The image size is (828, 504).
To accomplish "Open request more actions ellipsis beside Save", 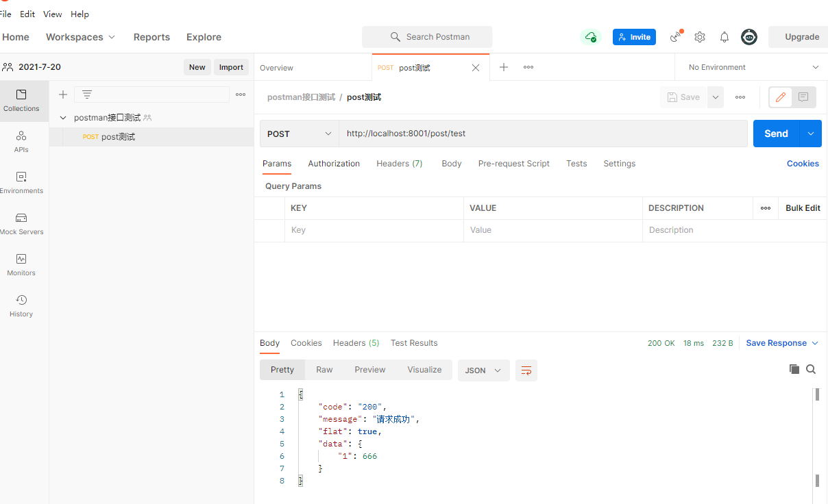I will (740, 97).
